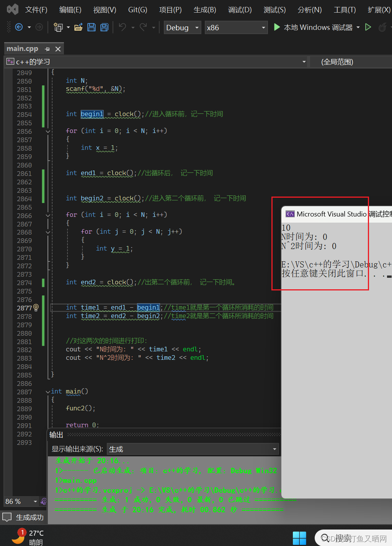Screen dimensions: 392x546
Task: Click the debug console window icon
Action: pos(290,214)
